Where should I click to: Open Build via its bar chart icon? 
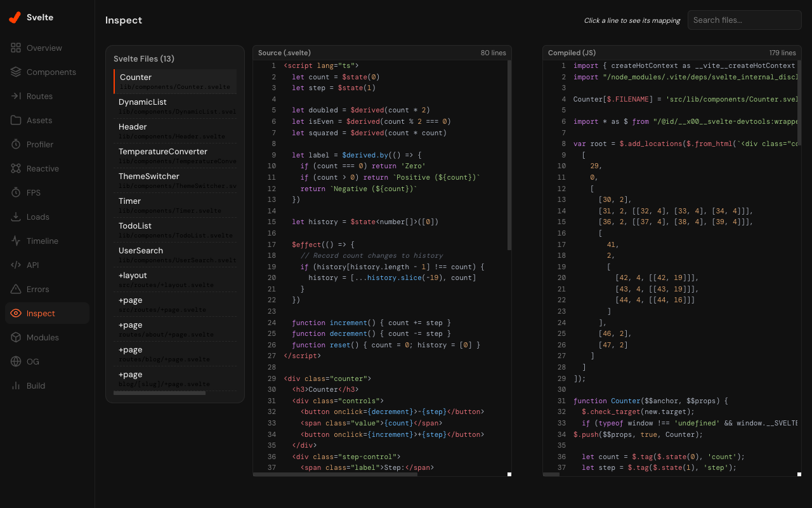(16, 385)
